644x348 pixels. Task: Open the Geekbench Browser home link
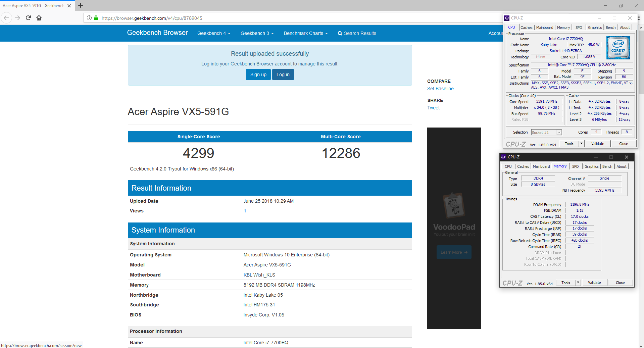(x=157, y=33)
